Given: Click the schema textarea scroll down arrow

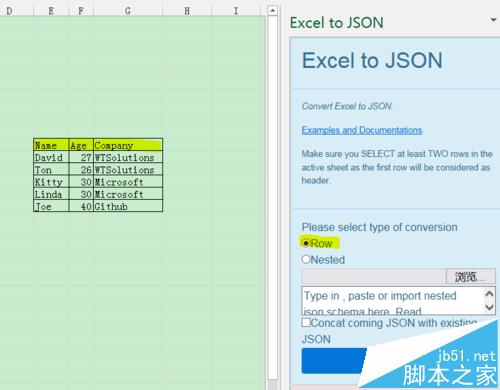Looking at the screenshot, I should tap(489, 307).
